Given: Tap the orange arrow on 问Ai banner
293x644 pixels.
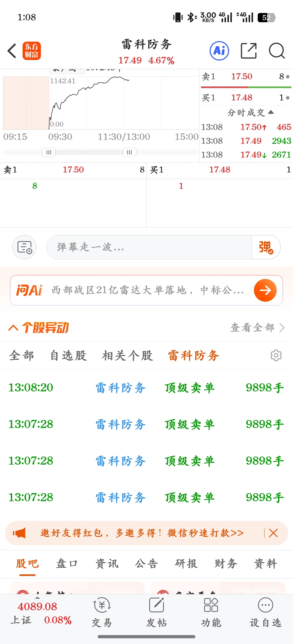Looking at the screenshot, I should click(265, 290).
